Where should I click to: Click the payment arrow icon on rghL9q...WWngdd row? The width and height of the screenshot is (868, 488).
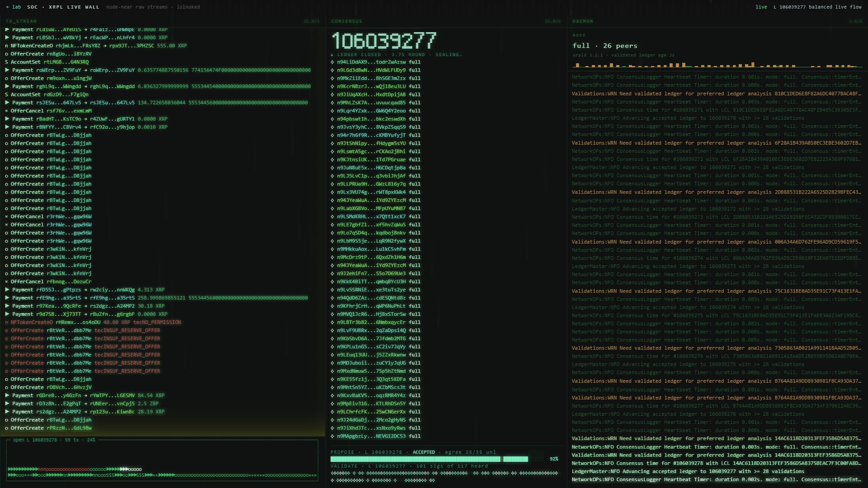(7, 86)
